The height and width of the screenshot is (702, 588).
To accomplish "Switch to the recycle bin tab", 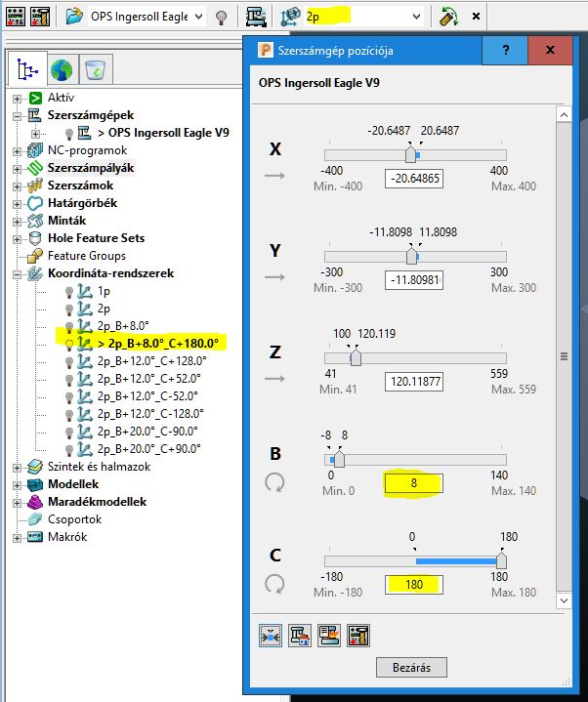I will (96, 70).
